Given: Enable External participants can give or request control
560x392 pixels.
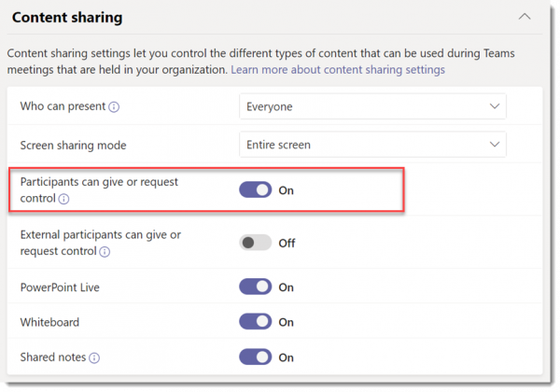Looking at the screenshot, I should click(256, 243).
